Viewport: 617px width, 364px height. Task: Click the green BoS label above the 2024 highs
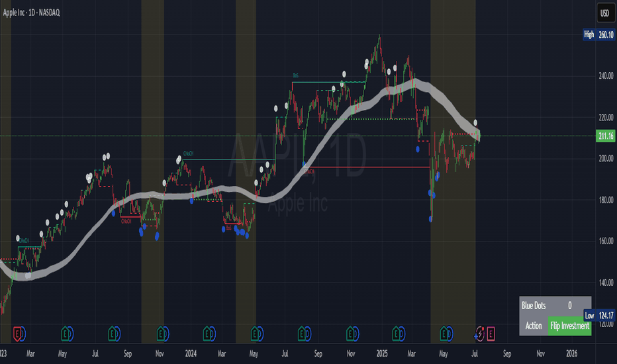[x=295, y=75]
